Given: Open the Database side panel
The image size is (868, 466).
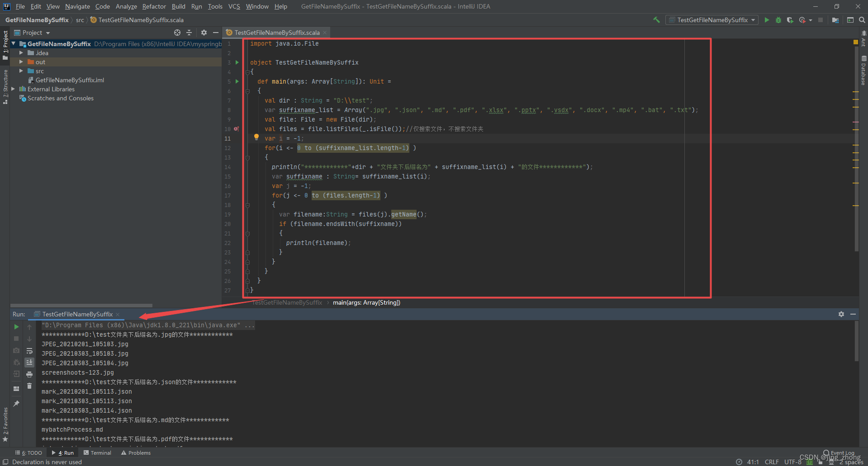Looking at the screenshot, I should 863,70.
